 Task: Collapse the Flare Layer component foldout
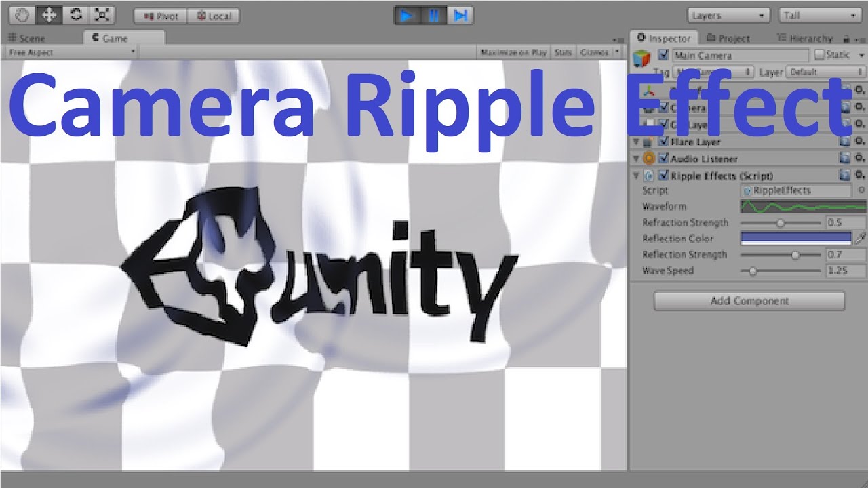pos(637,142)
